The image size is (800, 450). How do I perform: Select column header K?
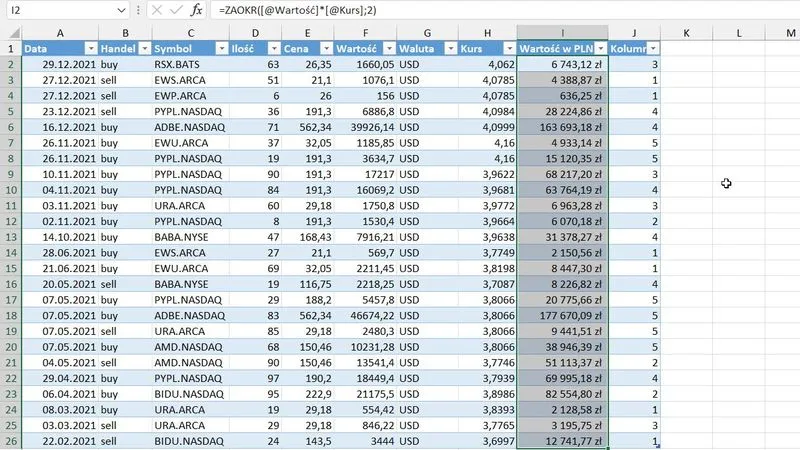point(687,33)
